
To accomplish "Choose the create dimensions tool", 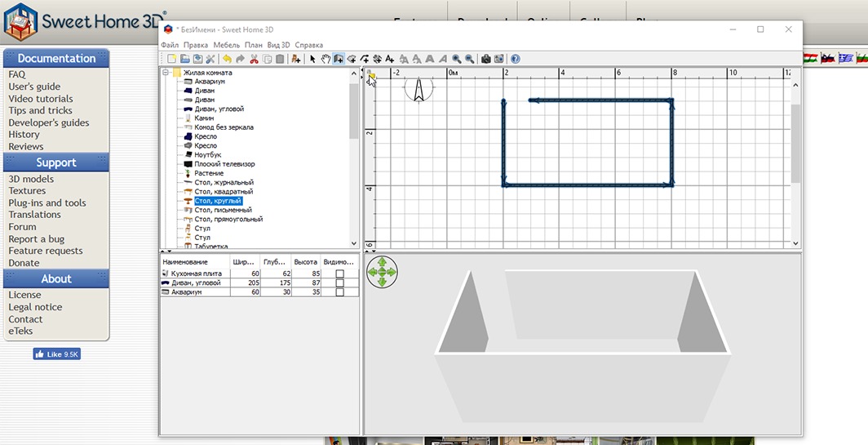I will (x=377, y=59).
